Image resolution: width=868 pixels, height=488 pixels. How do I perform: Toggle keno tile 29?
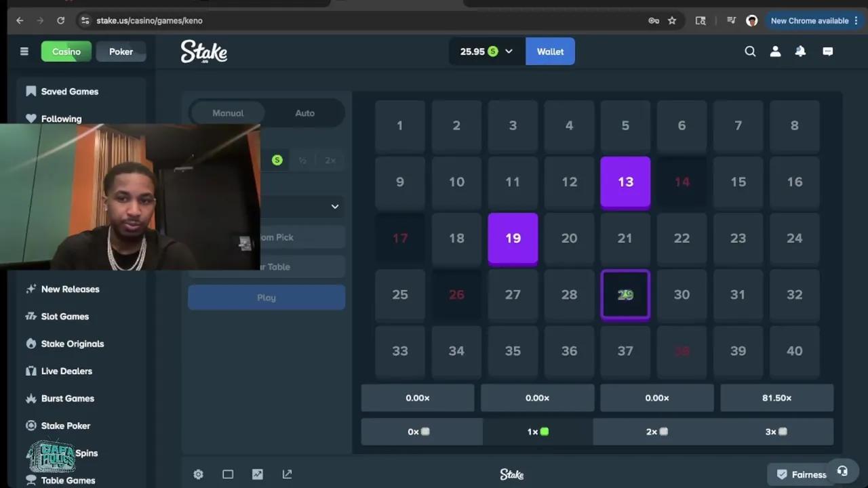625,294
